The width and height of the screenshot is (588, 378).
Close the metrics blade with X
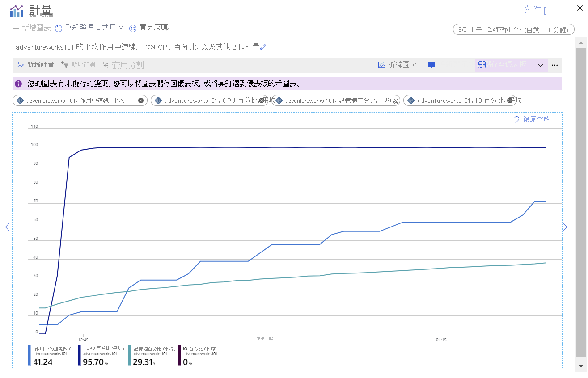(x=580, y=8)
